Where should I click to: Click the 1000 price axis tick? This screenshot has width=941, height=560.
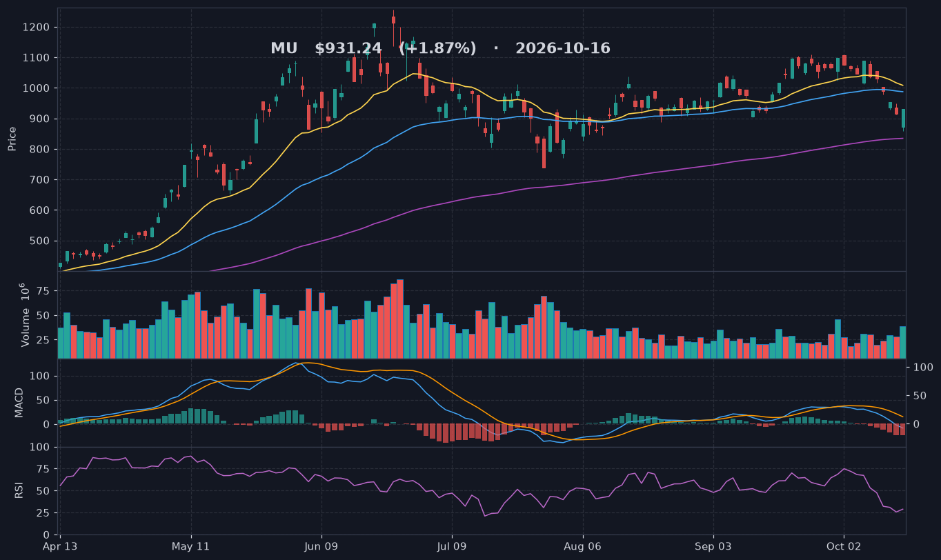tap(38, 88)
